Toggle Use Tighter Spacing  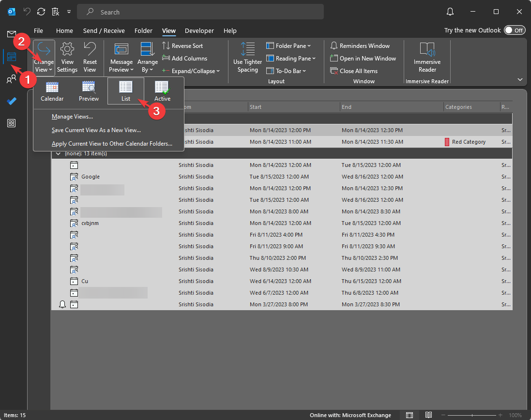coord(247,58)
